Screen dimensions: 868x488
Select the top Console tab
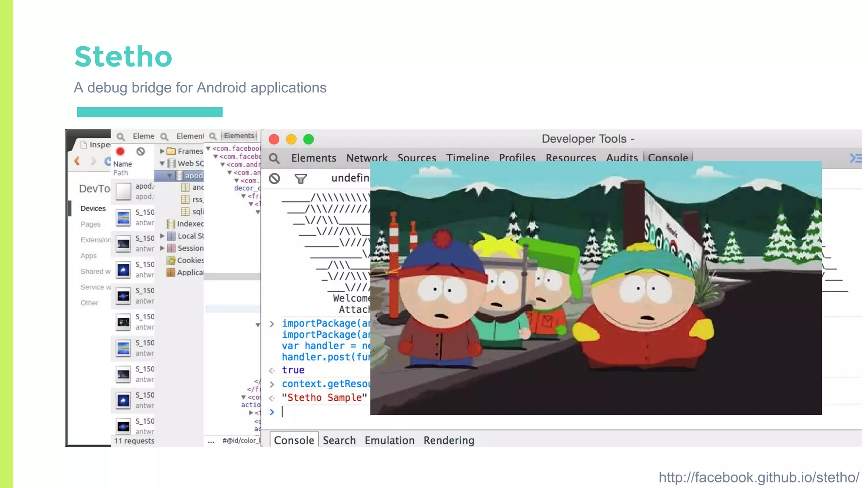point(668,158)
